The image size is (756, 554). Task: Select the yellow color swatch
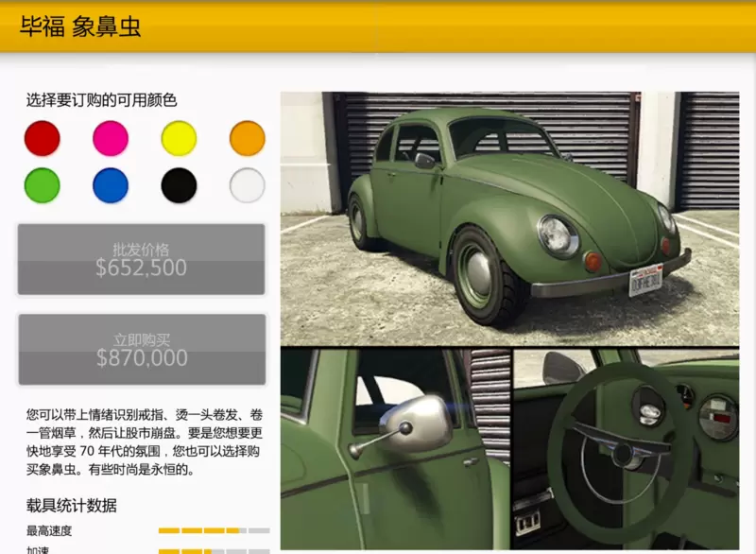click(179, 138)
